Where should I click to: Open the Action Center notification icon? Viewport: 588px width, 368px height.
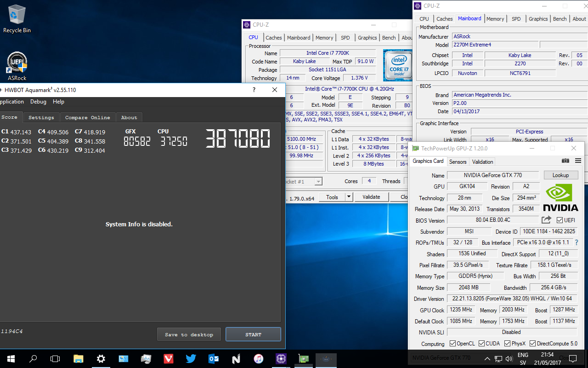(x=573, y=359)
